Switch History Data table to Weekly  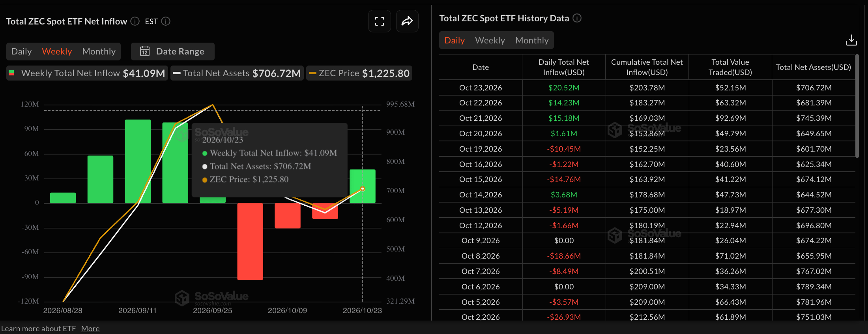[490, 40]
